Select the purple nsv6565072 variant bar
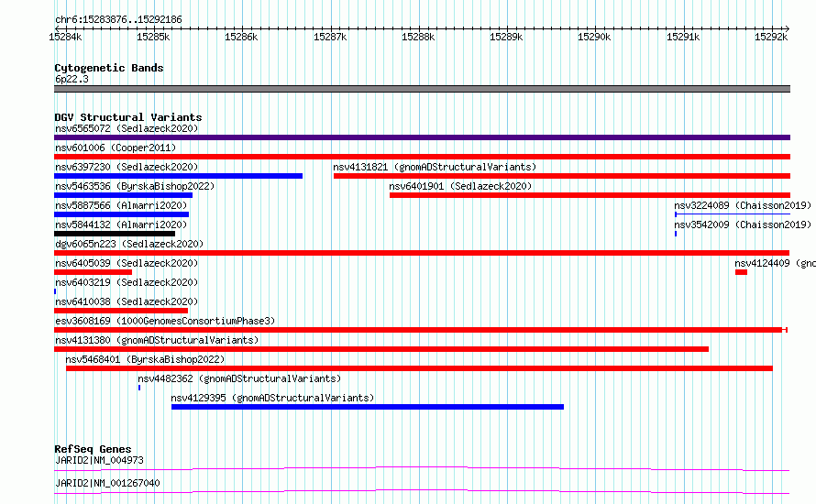This screenshot has width=816, height=504. tap(422, 137)
